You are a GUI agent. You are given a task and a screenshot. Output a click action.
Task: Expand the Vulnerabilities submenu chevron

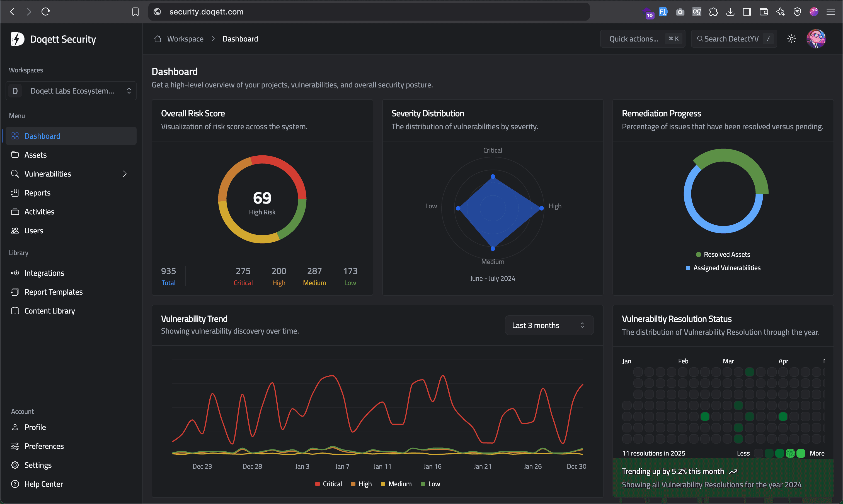125,174
